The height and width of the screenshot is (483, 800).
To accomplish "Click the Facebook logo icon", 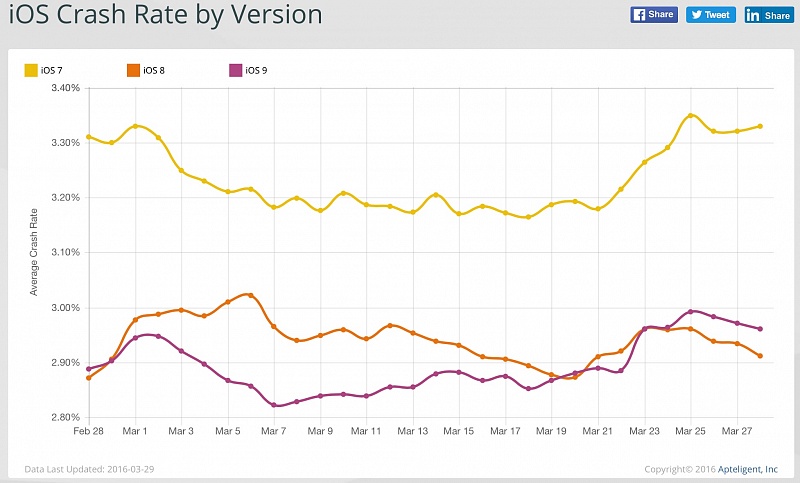I will 639,14.
